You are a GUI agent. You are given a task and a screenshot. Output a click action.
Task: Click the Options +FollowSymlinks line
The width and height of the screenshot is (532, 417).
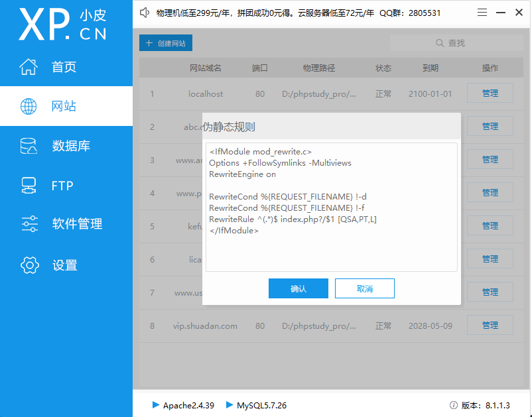click(x=280, y=163)
